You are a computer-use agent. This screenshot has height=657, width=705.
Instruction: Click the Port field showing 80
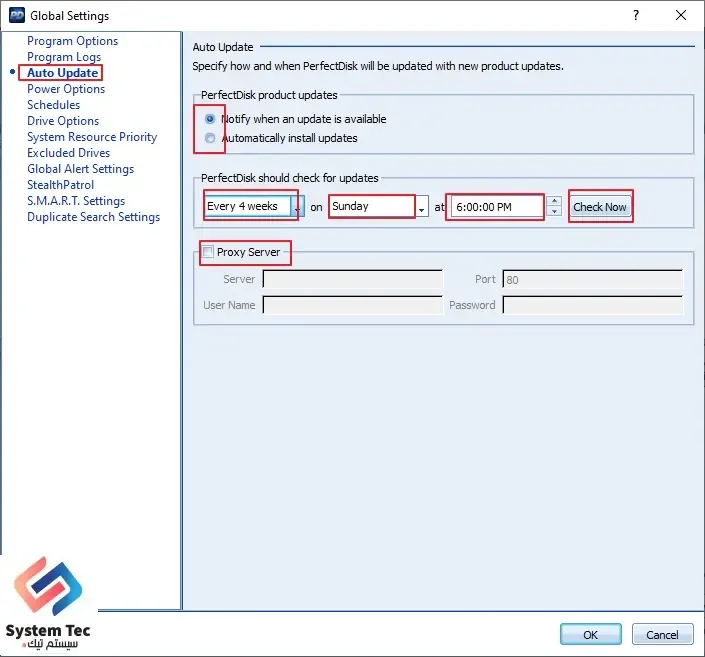(593, 279)
